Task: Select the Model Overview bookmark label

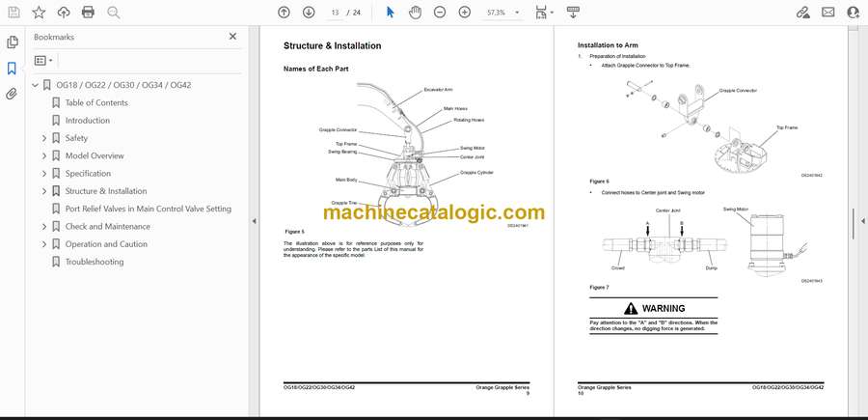Action: tap(95, 155)
